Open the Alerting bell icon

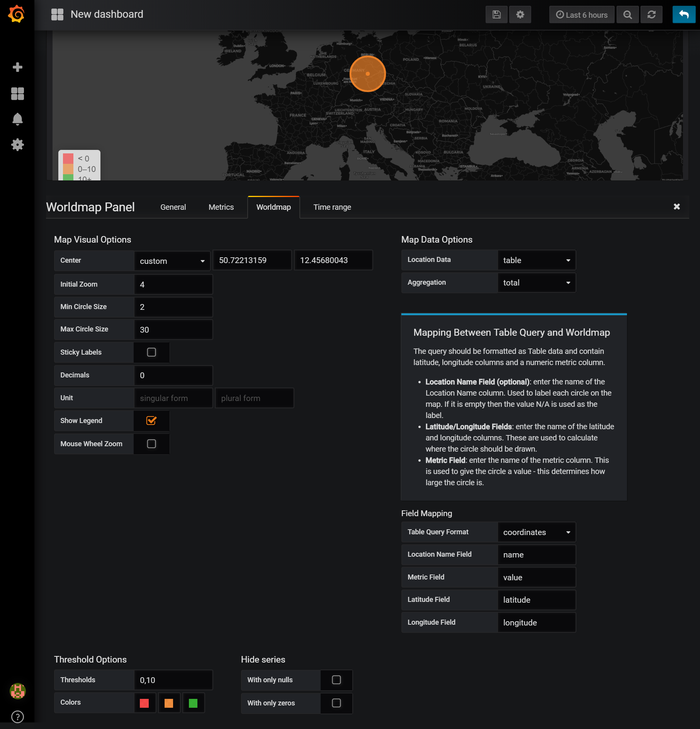tap(17, 119)
